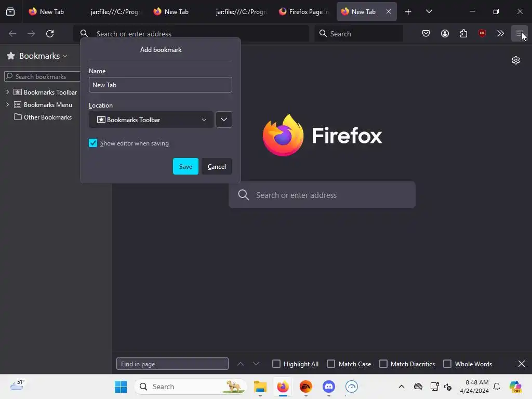Click the Back navigation arrow
This screenshot has width=532, height=399.
pos(12,34)
